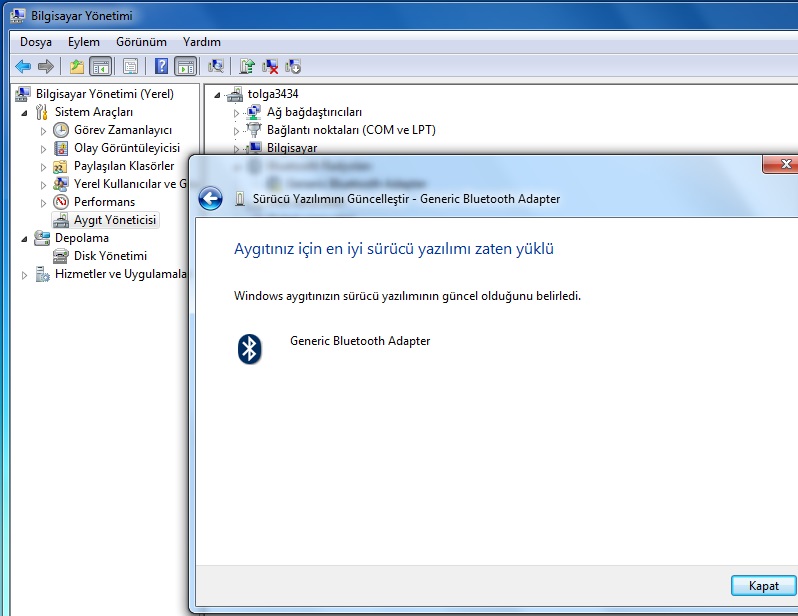Click the wizard's round blue back arrow
798x616 pixels.
(x=210, y=199)
